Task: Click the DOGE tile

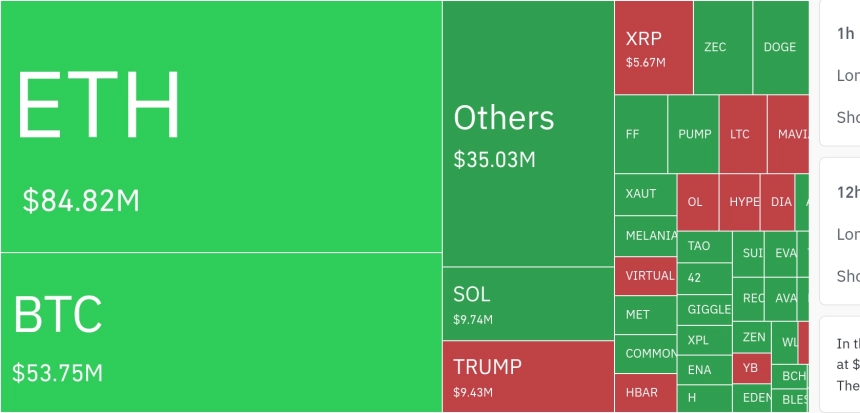Action: [780, 47]
